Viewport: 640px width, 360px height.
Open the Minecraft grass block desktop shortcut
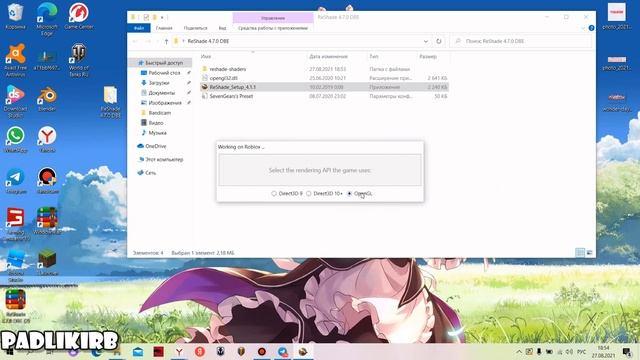tap(47, 263)
